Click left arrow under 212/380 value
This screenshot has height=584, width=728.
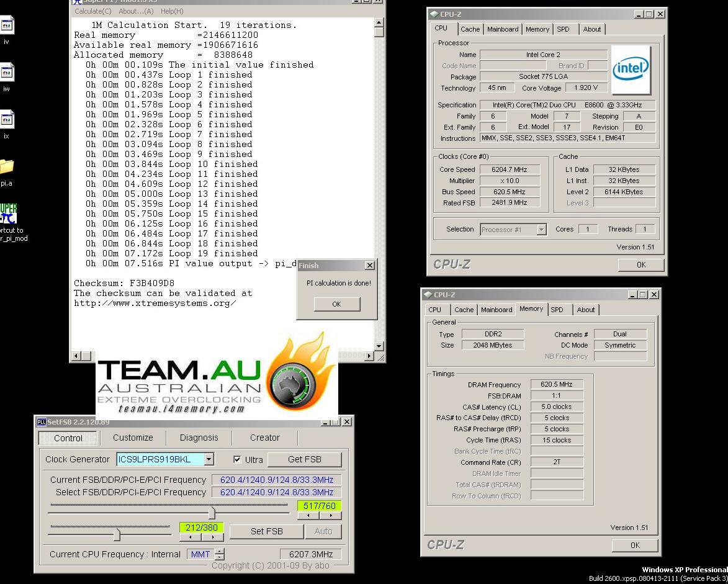(x=191, y=537)
